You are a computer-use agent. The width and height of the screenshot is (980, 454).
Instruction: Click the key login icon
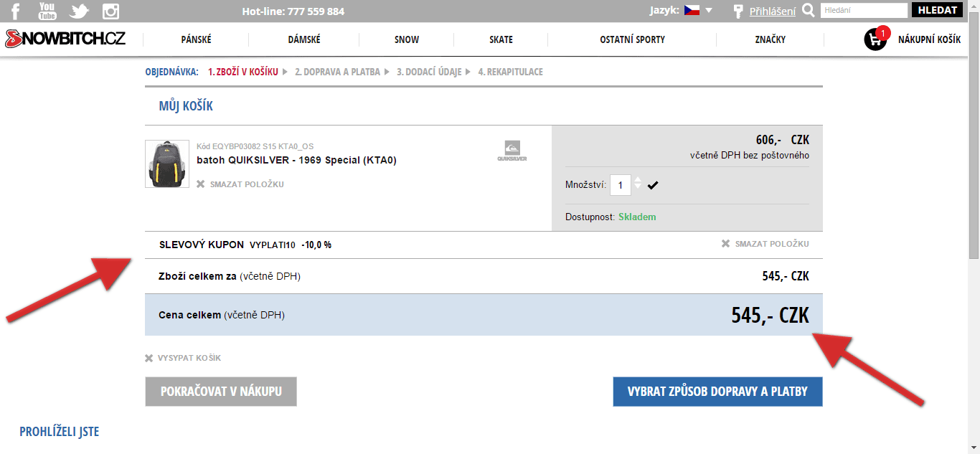[x=738, y=11]
